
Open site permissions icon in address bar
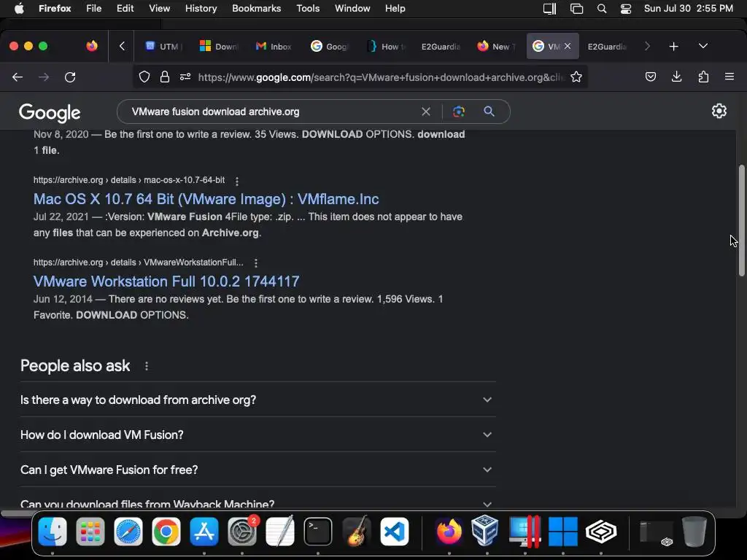pos(185,77)
